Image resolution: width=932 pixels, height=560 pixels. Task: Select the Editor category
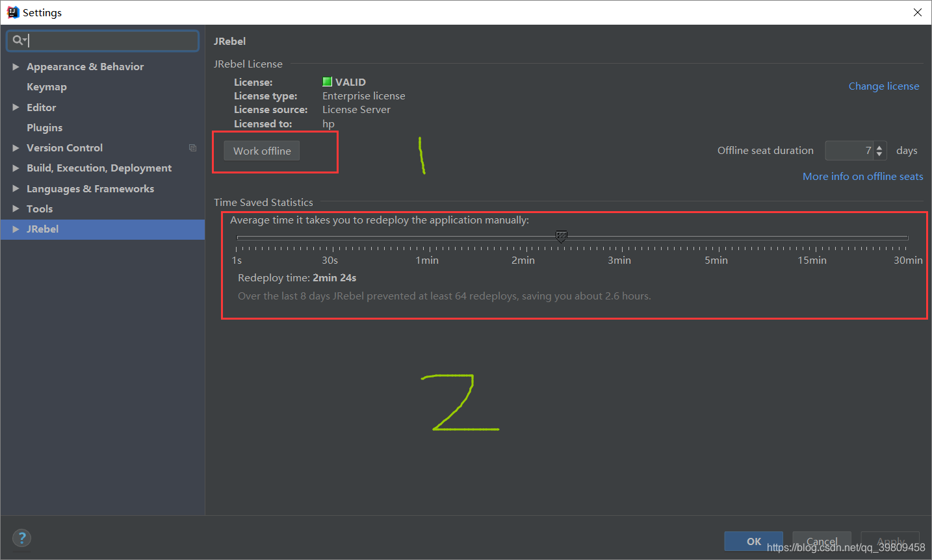pyautogui.click(x=41, y=108)
